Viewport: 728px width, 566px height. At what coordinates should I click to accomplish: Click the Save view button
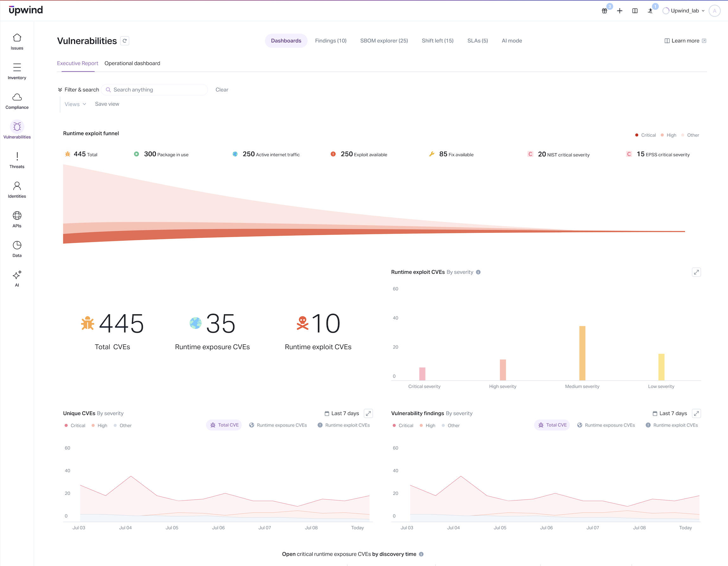[x=107, y=104]
